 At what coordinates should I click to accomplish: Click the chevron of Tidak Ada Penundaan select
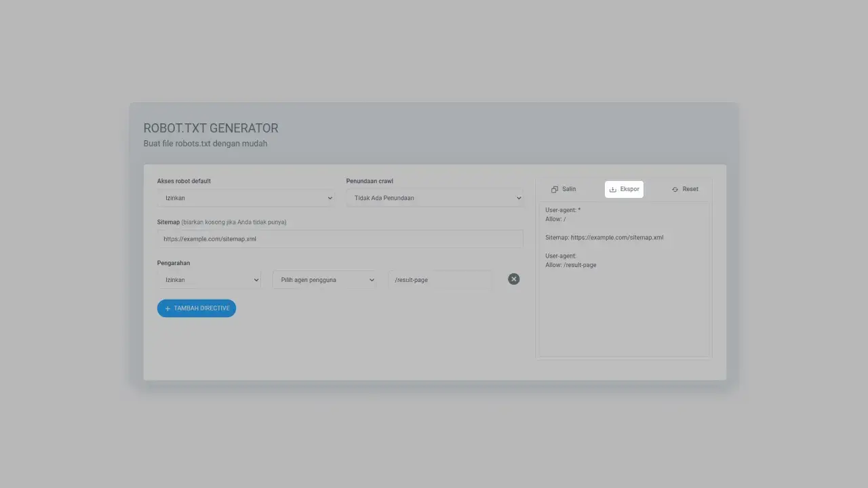point(519,198)
